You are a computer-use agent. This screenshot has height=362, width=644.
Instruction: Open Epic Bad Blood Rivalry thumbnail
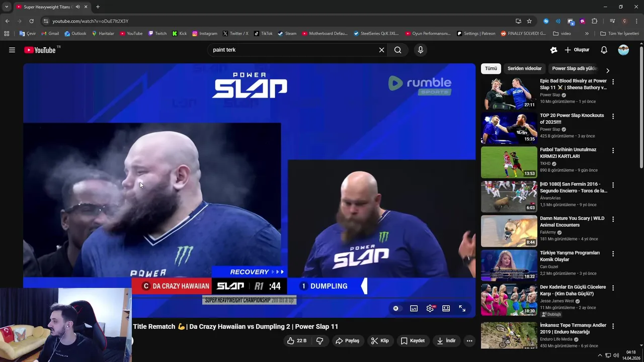click(509, 94)
